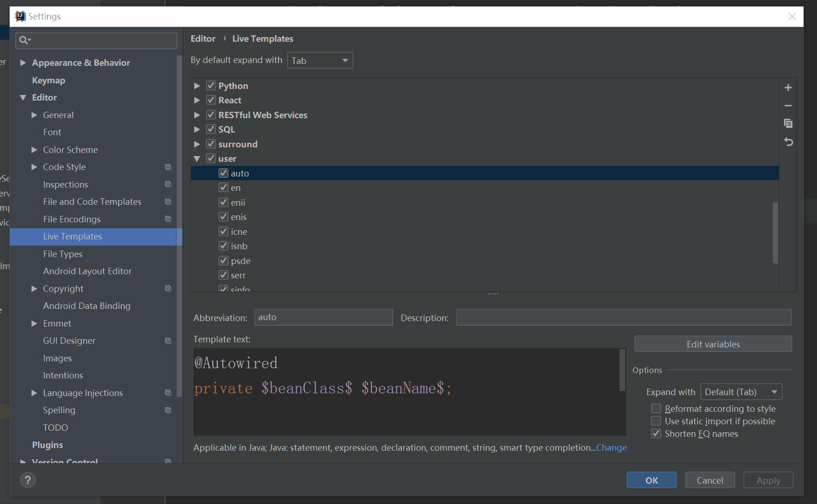Open the File Types settings page

coord(63,254)
